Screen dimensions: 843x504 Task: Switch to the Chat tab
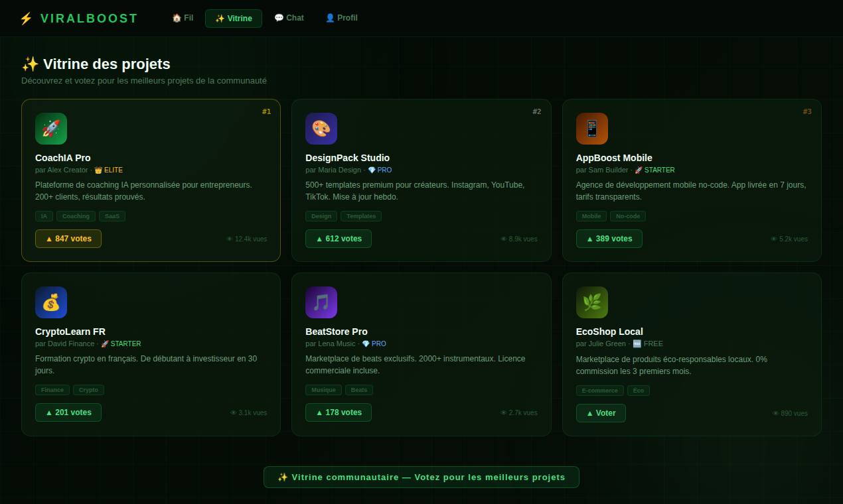[289, 18]
